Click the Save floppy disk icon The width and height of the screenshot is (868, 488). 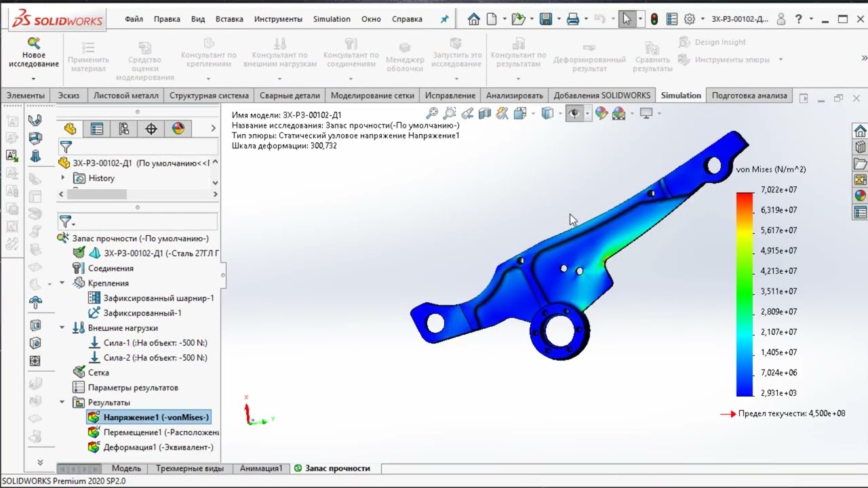(x=546, y=19)
